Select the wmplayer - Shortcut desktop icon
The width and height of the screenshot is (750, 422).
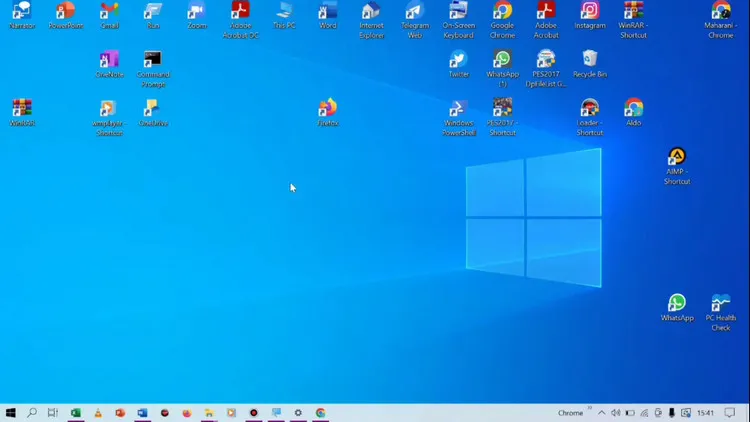[110, 118]
